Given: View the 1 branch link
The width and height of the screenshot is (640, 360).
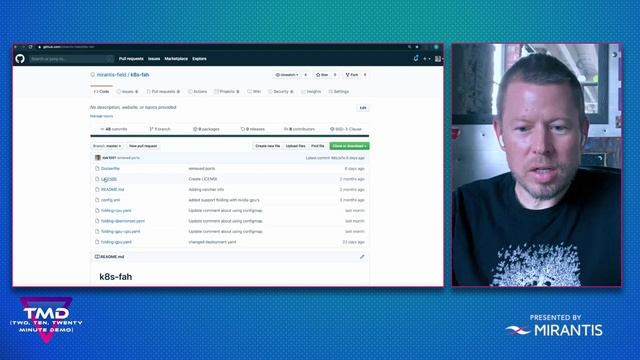Looking at the screenshot, I should click(x=160, y=129).
